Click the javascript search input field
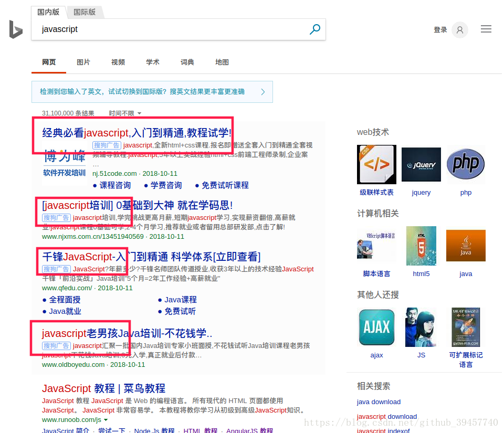The width and height of the screenshot is (504, 433). [x=170, y=29]
